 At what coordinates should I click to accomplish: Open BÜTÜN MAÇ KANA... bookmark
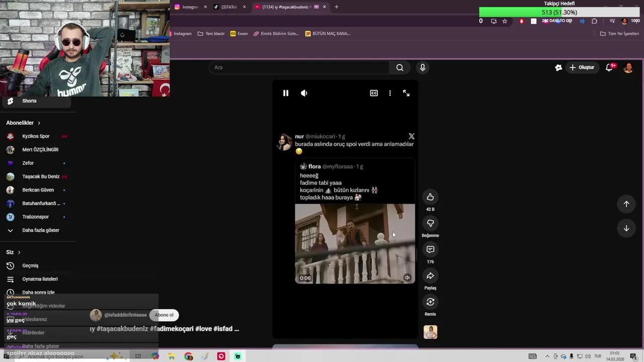328,34
